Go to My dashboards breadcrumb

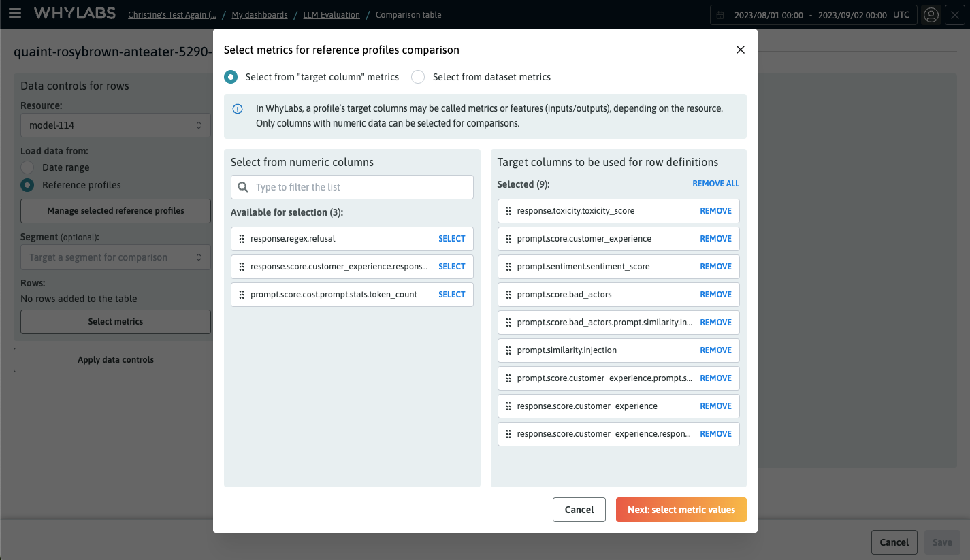(x=259, y=14)
